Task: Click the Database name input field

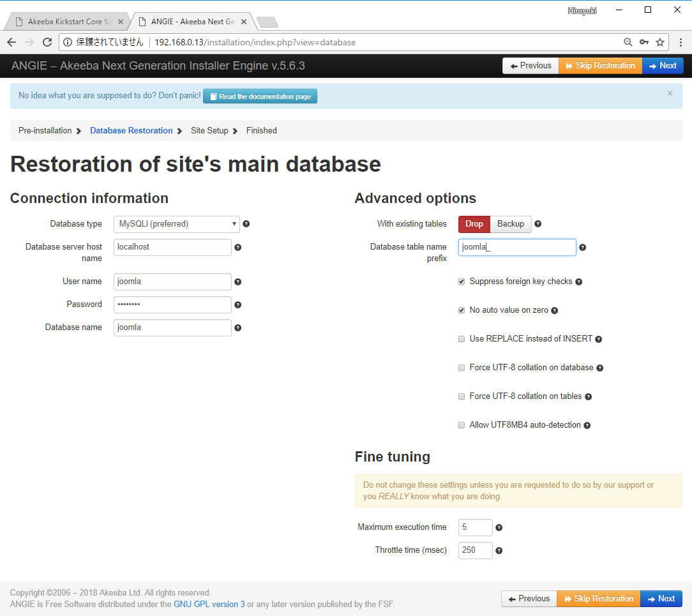Action: coord(172,327)
